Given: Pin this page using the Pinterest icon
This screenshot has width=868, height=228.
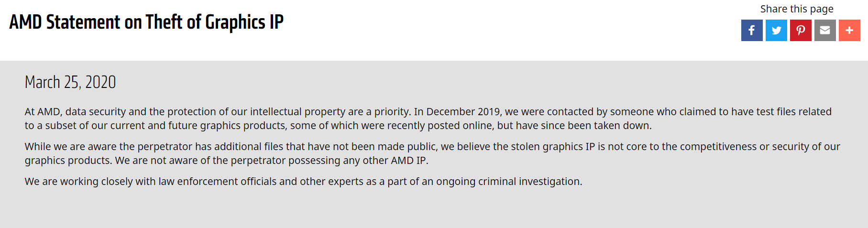Looking at the screenshot, I should [801, 30].
